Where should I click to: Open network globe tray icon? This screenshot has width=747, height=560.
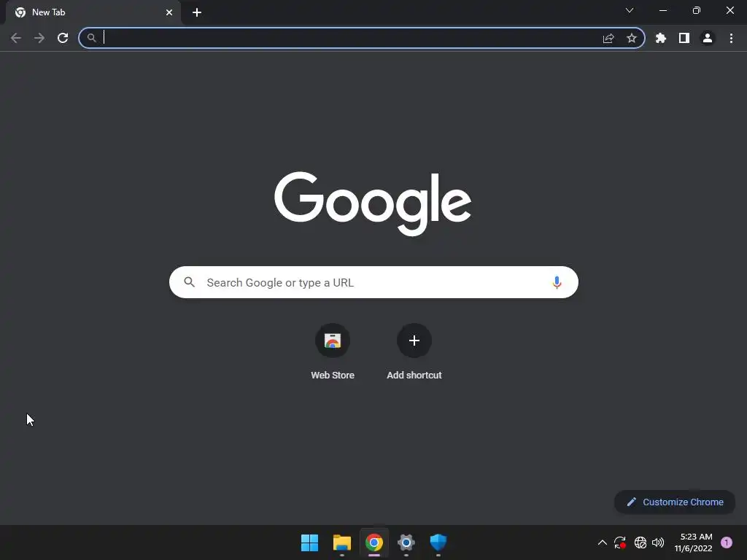(640, 542)
